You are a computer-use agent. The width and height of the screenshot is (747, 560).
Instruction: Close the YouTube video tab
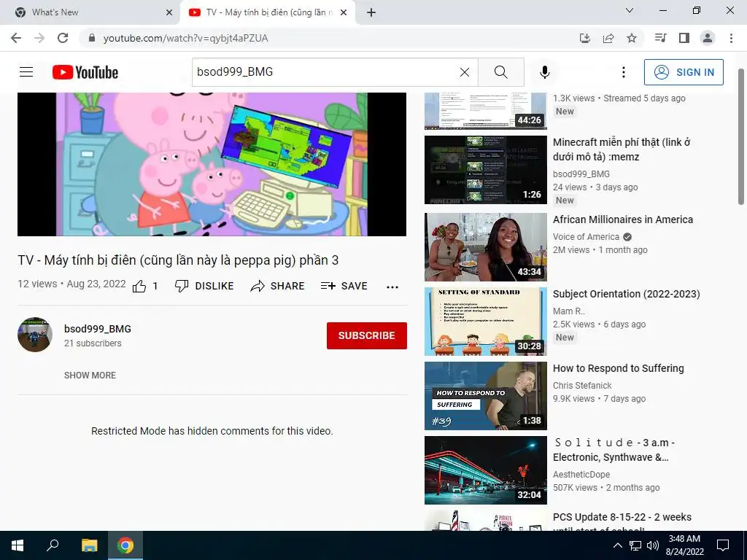point(344,12)
